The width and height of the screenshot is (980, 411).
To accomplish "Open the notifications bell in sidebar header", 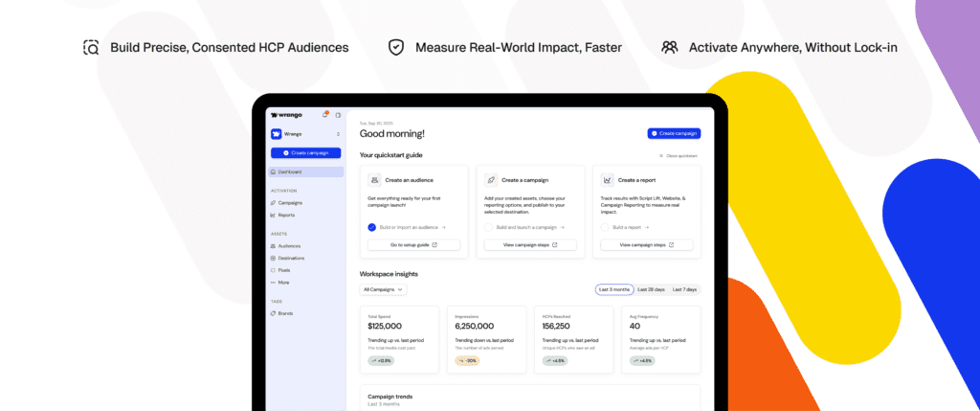I will click(x=325, y=115).
